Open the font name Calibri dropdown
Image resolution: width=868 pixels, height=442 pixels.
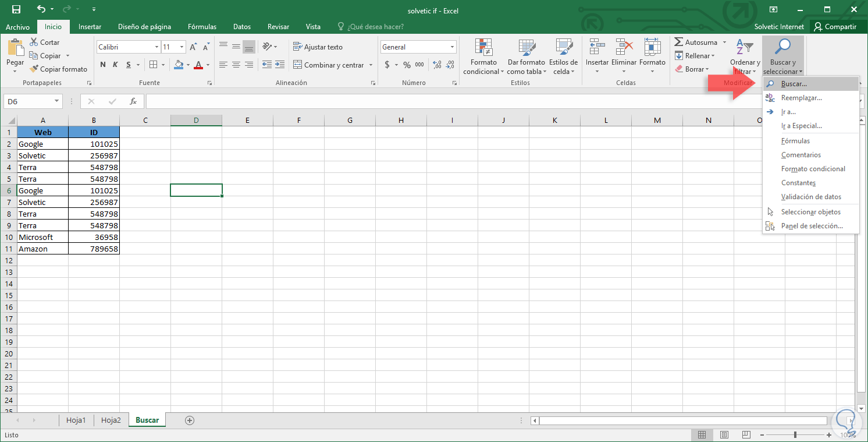coord(156,47)
